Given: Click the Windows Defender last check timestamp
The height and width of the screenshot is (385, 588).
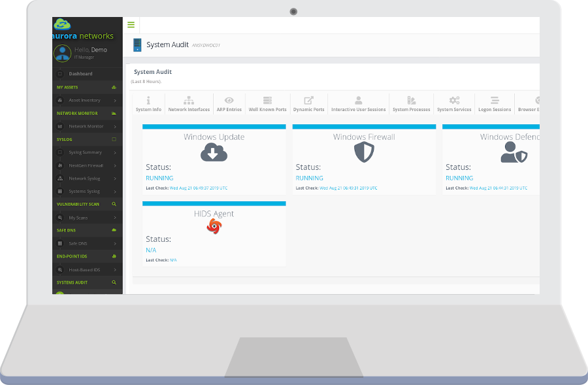Looking at the screenshot, I should pyautogui.click(x=498, y=188).
